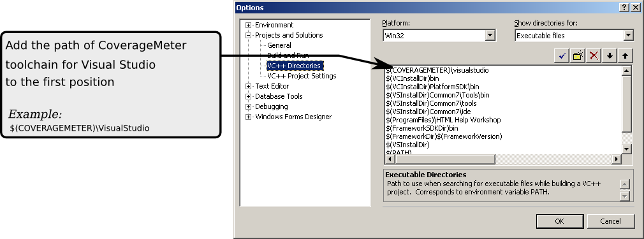This screenshot has width=644, height=239.
Task: Click directory list horizontal scroll right arrow
Action: pyautogui.click(x=617, y=159)
